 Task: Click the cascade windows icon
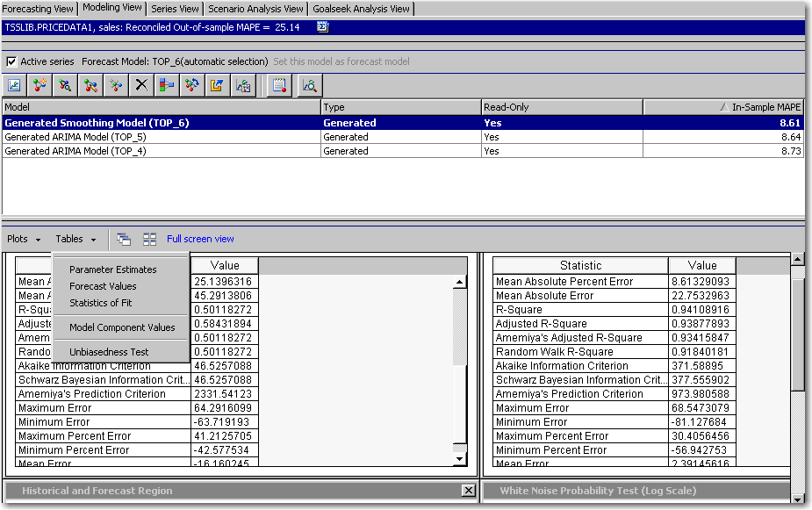124,239
